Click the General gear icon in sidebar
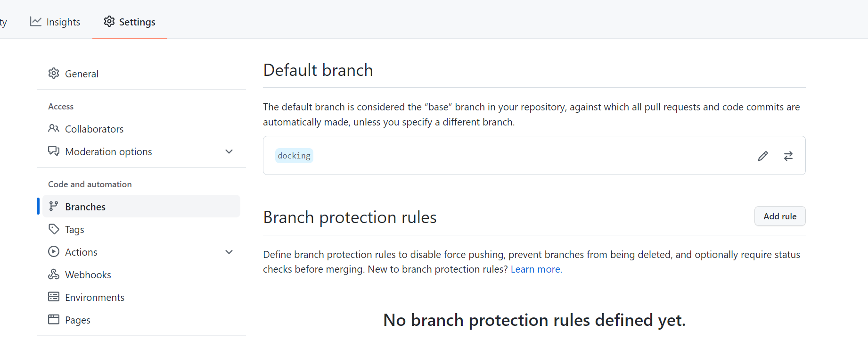This screenshot has height=341, width=868. [54, 74]
